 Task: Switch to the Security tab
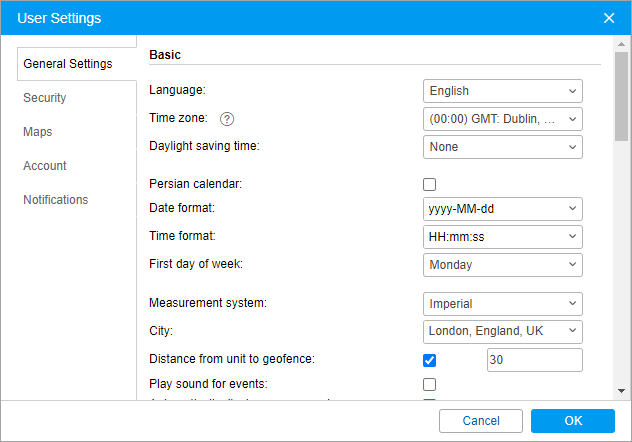[x=45, y=98]
